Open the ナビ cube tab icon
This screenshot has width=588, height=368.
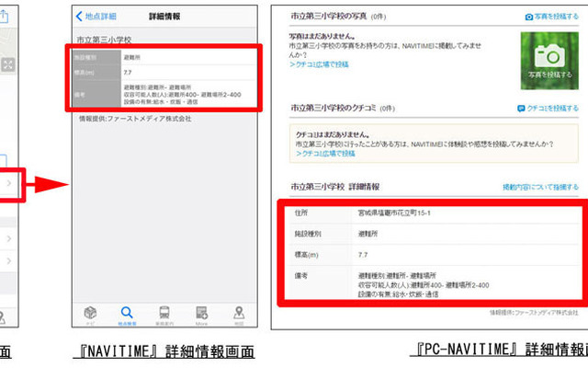click(x=90, y=315)
